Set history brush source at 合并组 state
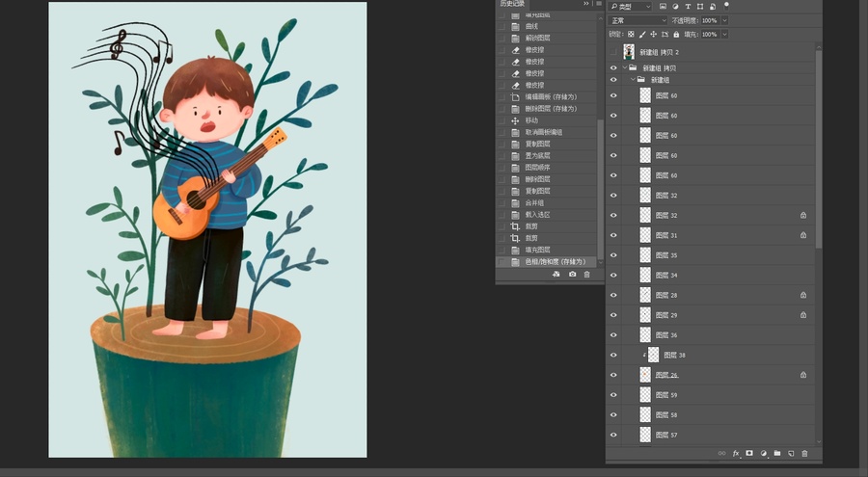 click(x=502, y=202)
